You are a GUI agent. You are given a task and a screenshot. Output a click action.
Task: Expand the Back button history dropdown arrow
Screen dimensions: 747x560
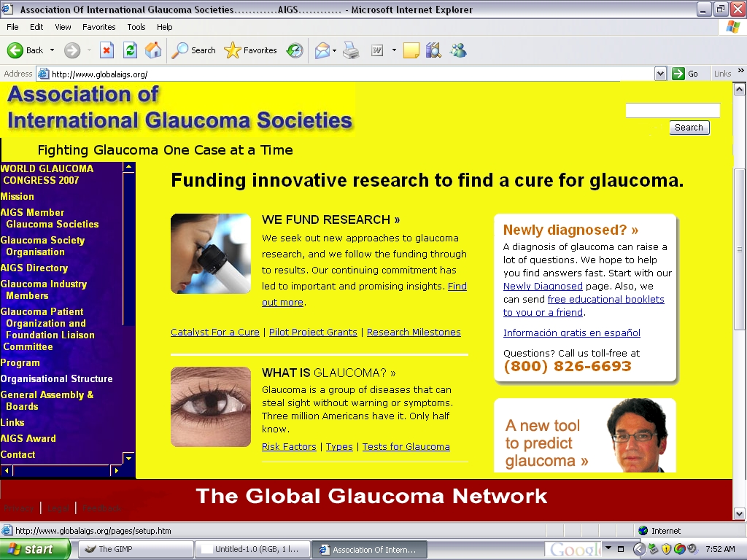[52, 50]
